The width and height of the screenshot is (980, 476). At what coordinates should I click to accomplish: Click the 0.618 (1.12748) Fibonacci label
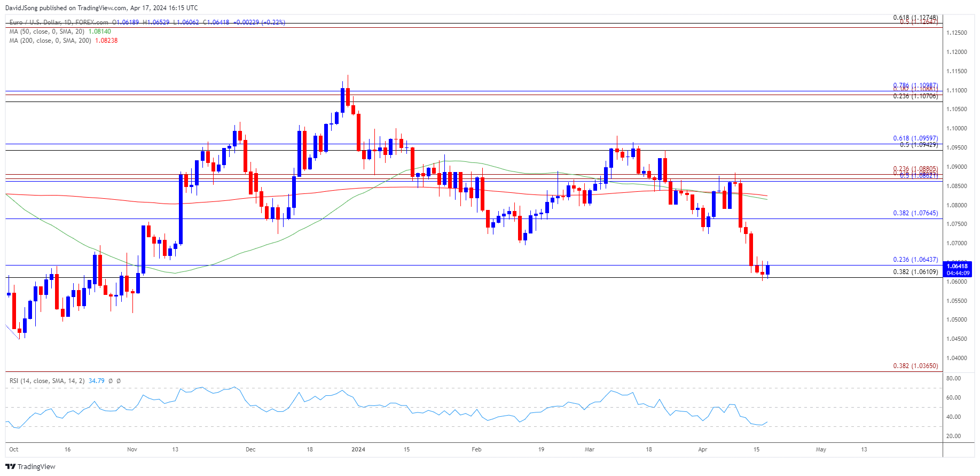coord(915,18)
